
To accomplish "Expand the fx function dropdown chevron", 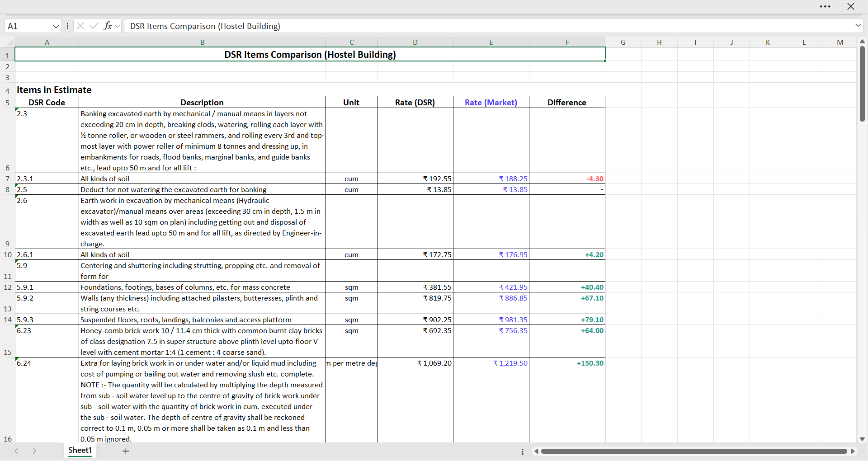I will [x=118, y=26].
